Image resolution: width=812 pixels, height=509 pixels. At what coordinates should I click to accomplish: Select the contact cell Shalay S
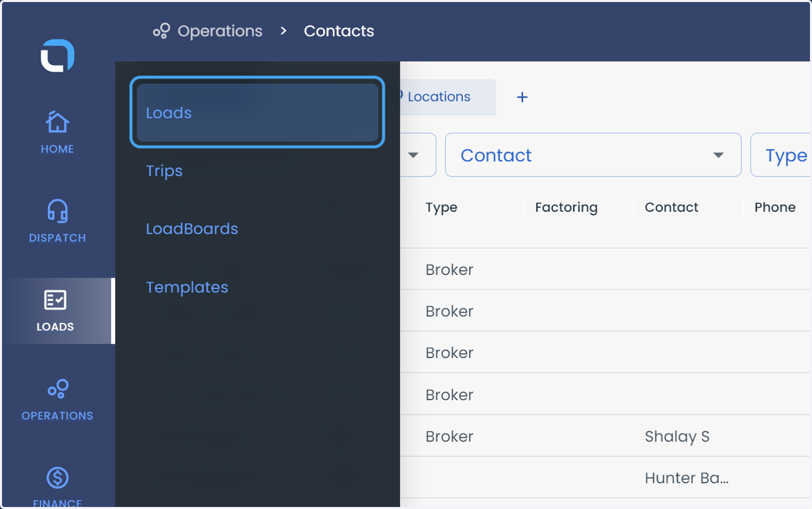pyautogui.click(x=677, y=437)
